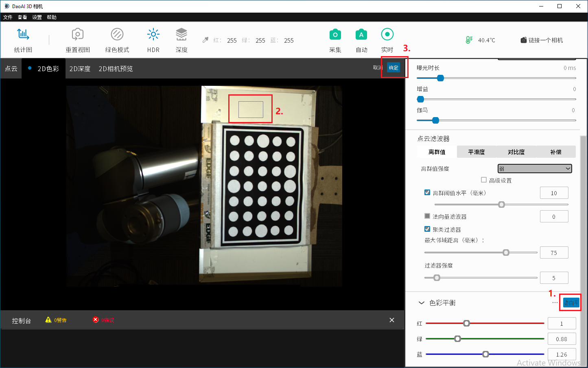Close the 控制台 console panel
588x368 pixels.
click(x=392, y=320)
